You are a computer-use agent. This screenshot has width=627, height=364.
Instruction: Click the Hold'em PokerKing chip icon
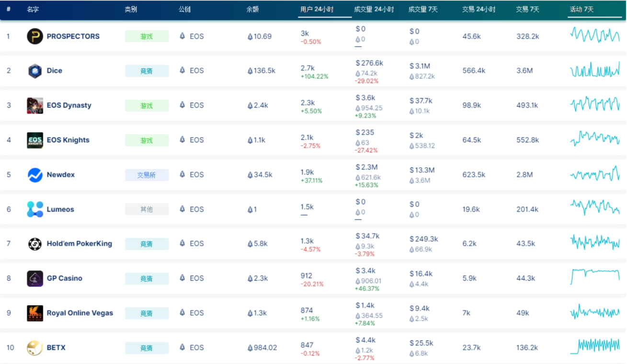coord(35,244)
